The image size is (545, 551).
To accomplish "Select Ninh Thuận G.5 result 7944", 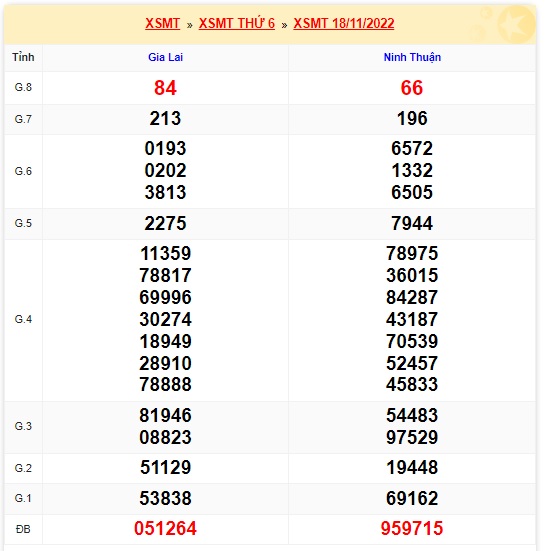I will (x=412, y=223).
